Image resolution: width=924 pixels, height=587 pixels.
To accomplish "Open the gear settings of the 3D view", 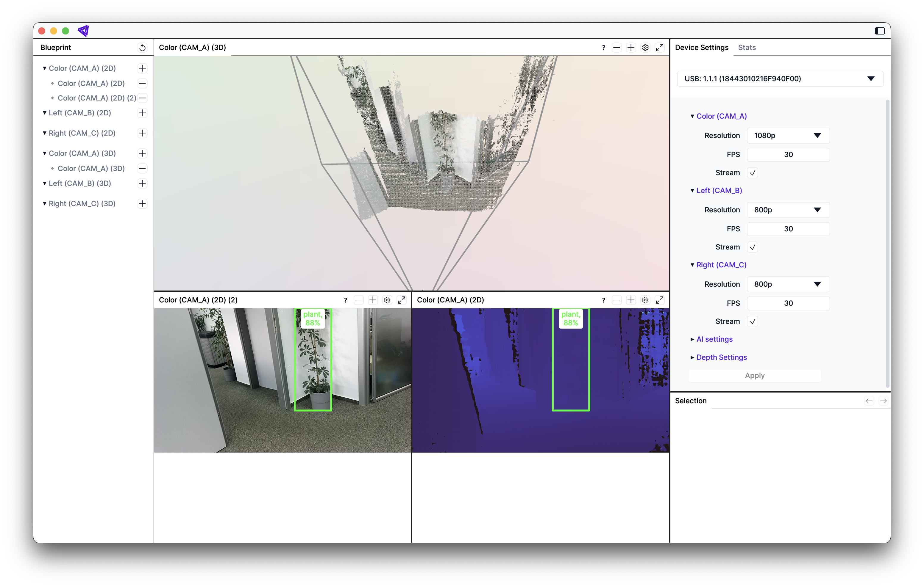I will click(x=645, y=47).
